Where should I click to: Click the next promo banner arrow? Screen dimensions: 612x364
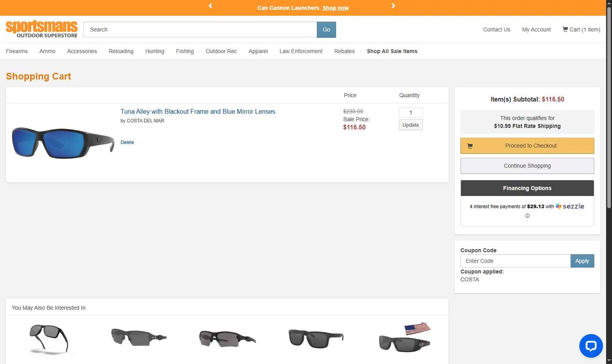pos(393,6)
